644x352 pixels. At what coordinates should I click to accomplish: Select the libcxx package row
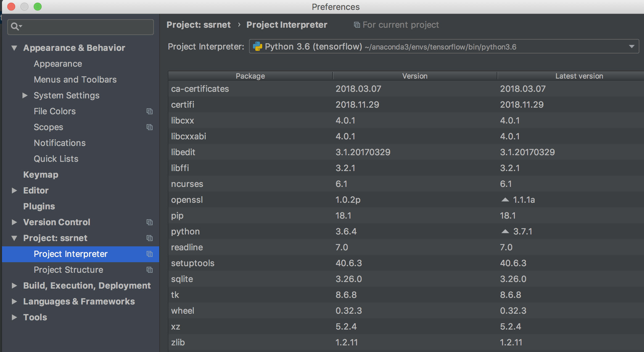pos(406,121)
